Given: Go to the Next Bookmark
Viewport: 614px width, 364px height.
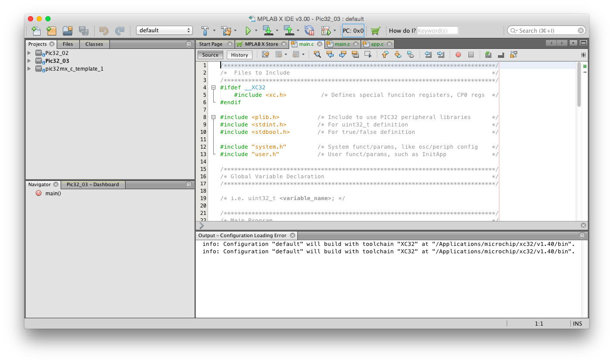Looking at the screenshot, I should 398,54.
